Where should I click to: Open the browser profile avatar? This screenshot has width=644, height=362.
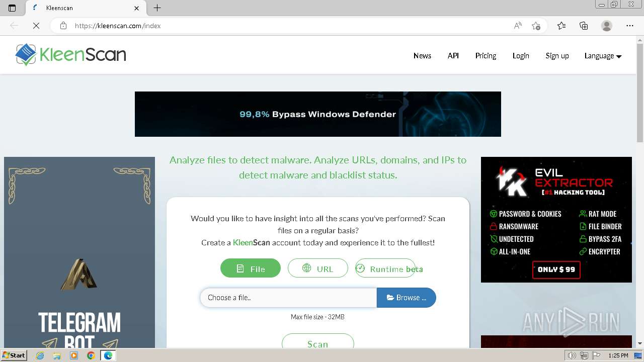(x=607, y=26)
